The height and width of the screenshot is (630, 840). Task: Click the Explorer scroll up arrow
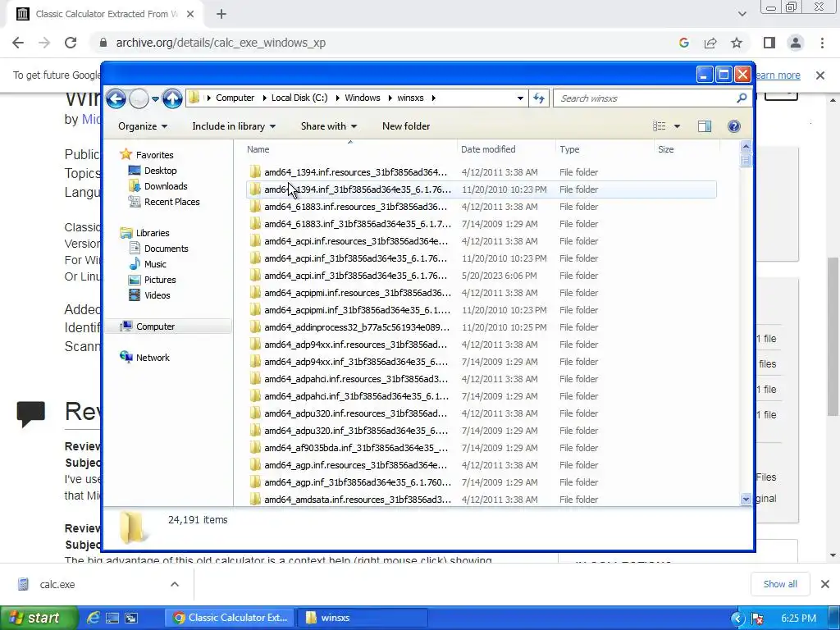746,146
